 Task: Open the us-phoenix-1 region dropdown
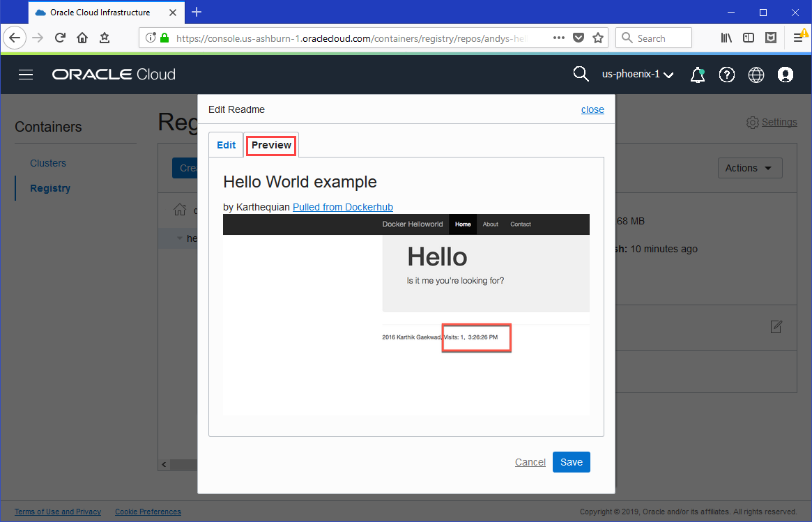[x=638, y=75]
